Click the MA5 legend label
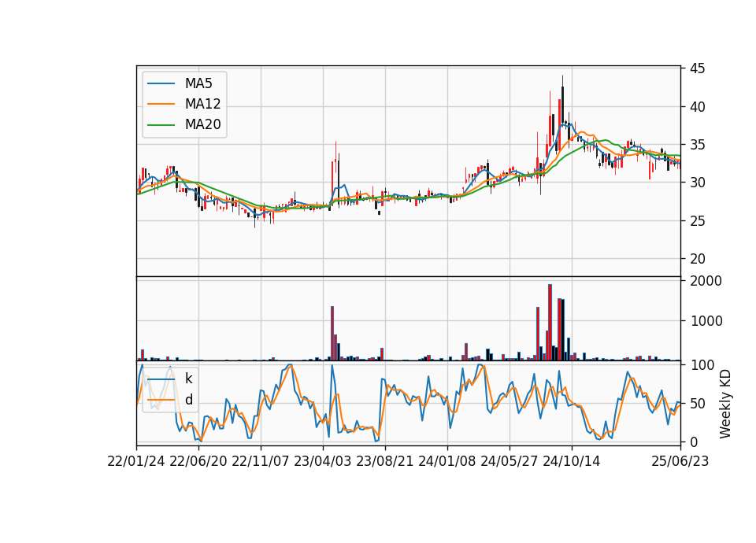Image resolution: width=756 pixels, height=543 pixels. point(198,83)
